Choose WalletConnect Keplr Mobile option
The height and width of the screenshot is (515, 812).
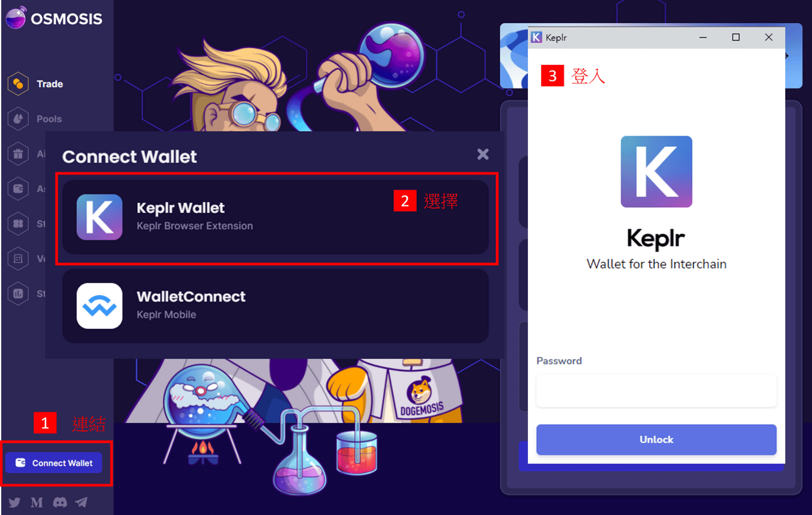(x=276, y=306)
